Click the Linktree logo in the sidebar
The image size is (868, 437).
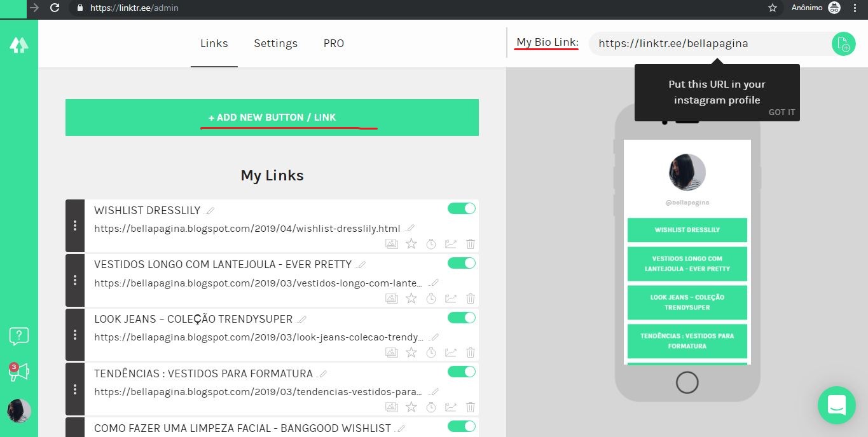coord(18,44)
